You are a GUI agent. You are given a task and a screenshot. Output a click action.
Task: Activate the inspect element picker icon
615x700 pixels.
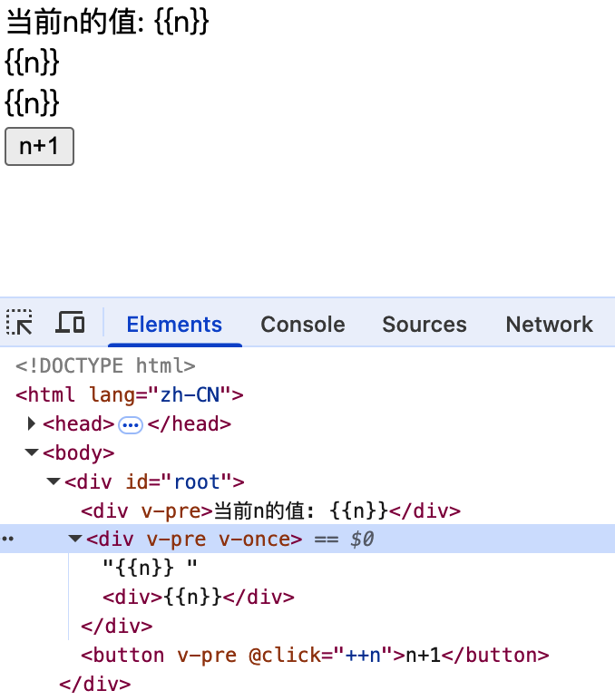19,322
